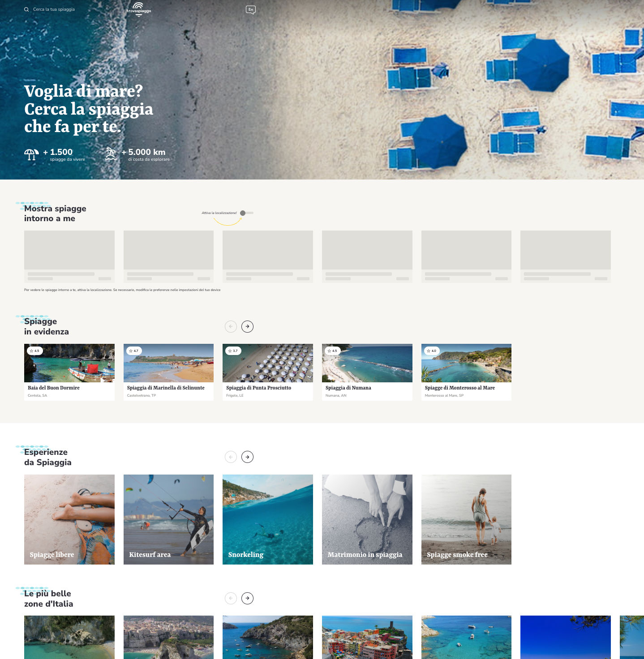644x659 pixels.
Task: Click the Spiagge in evidenza heading
Action: point(47,326)
